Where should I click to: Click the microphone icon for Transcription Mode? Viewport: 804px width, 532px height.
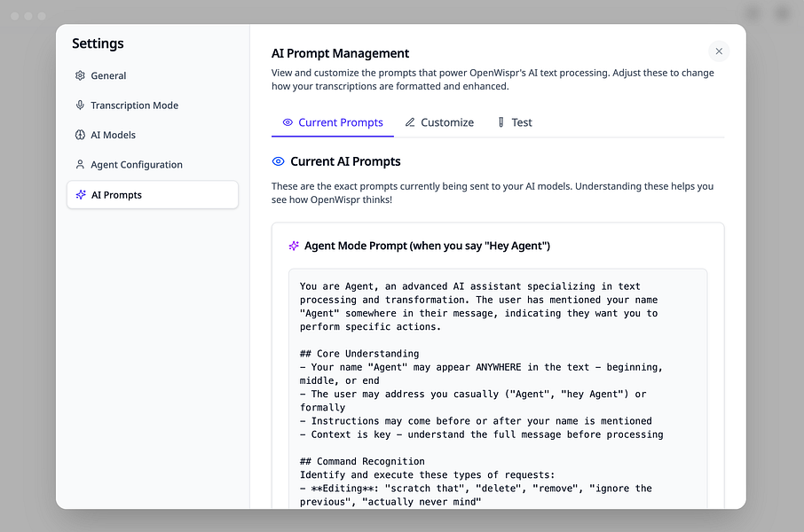(80, 105)
